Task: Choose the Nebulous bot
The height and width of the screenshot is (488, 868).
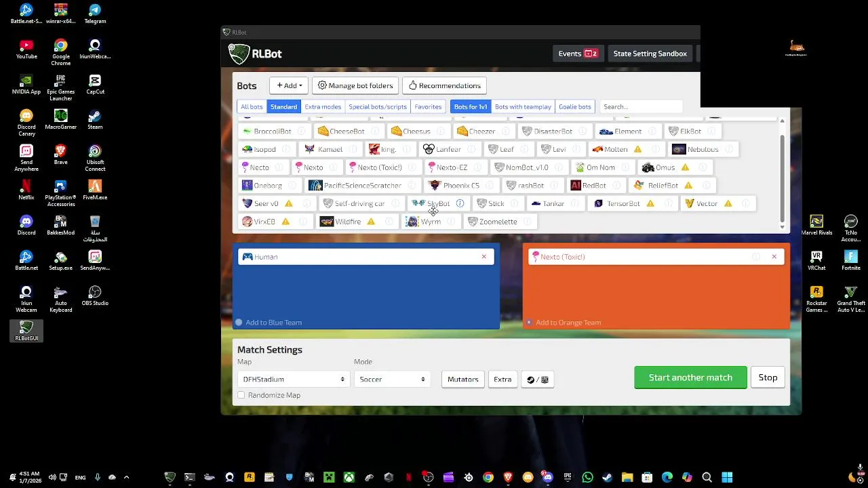Action: (703, 149)
